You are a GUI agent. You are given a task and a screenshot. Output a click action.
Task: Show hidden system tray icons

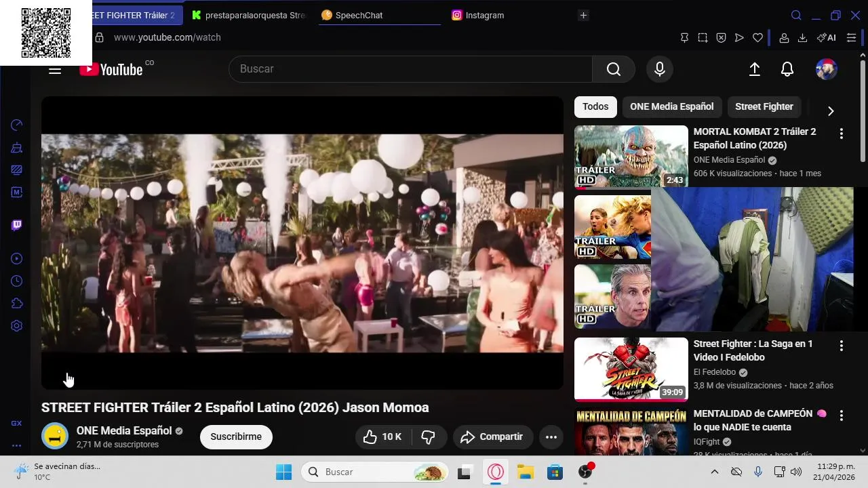(x=714, y=472)
